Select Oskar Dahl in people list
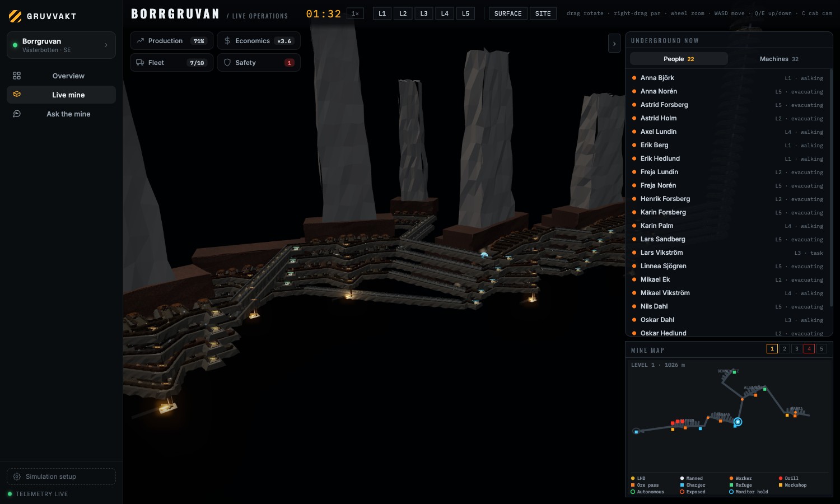Screen dimensions: 840x504 coord(727,320)
